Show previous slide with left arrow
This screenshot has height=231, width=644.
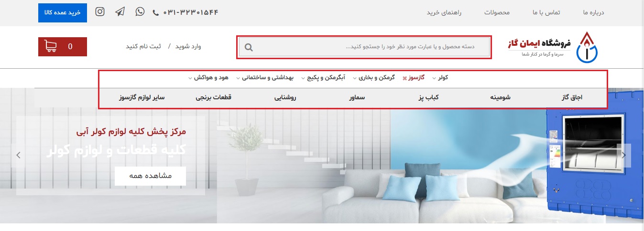pos(18,155)
